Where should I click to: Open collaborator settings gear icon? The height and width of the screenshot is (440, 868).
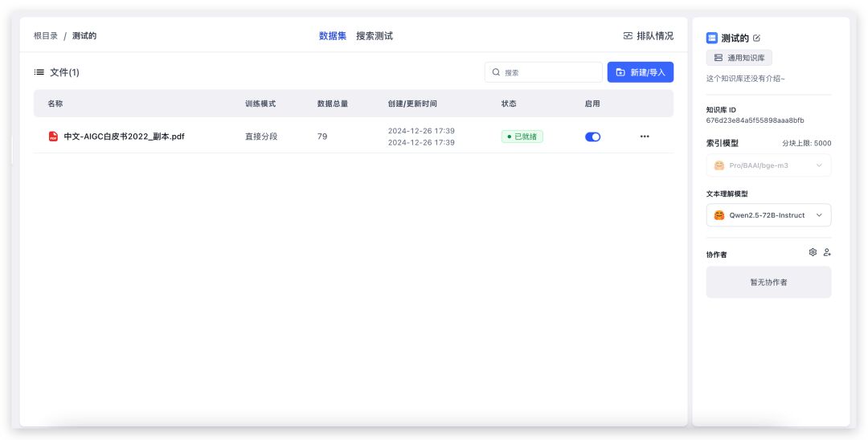(x=813, y=252)
